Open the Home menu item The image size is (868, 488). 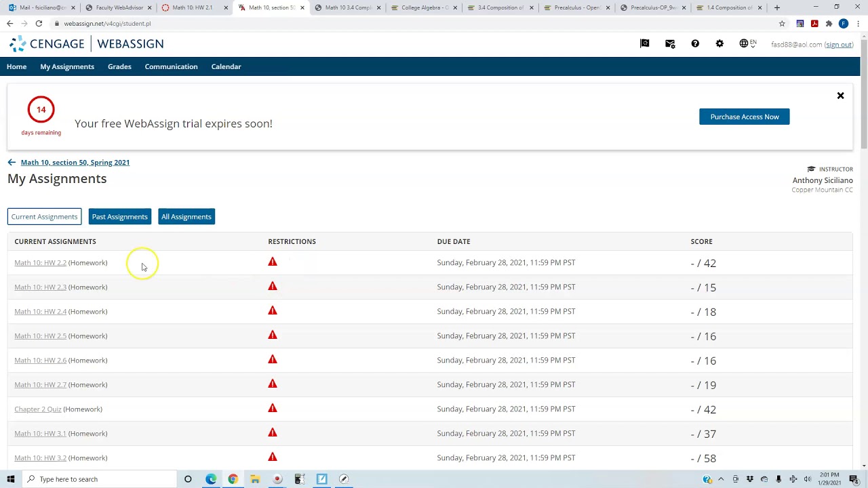pos(16,66)
